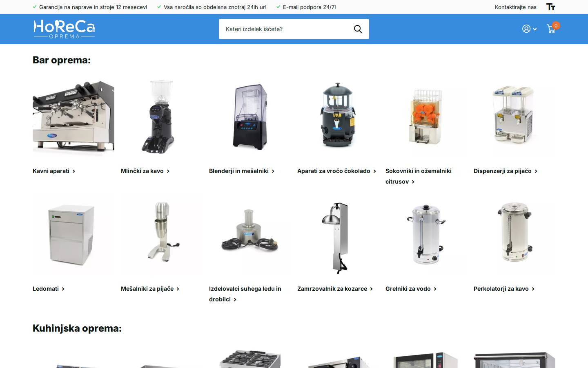This screenshot has width=588, height=368.
Task: Click the dry ice maker image
Action: (250, 235)
